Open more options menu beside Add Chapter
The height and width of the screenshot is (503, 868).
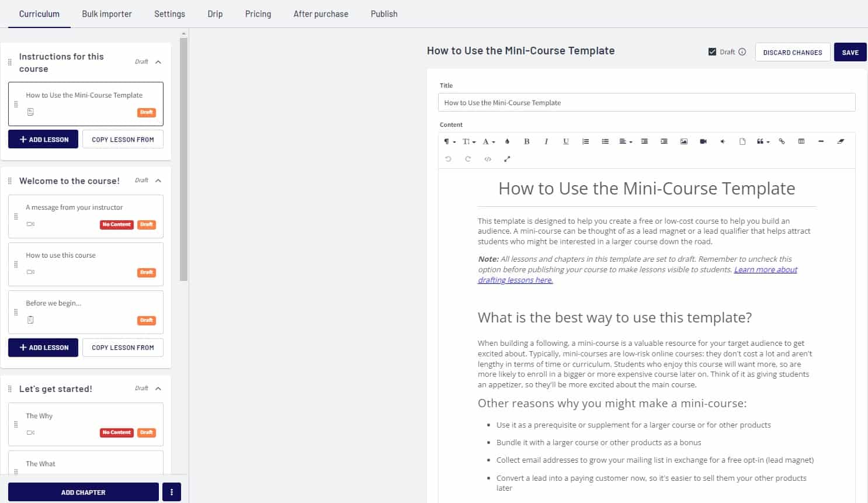[x=172, y=492]
